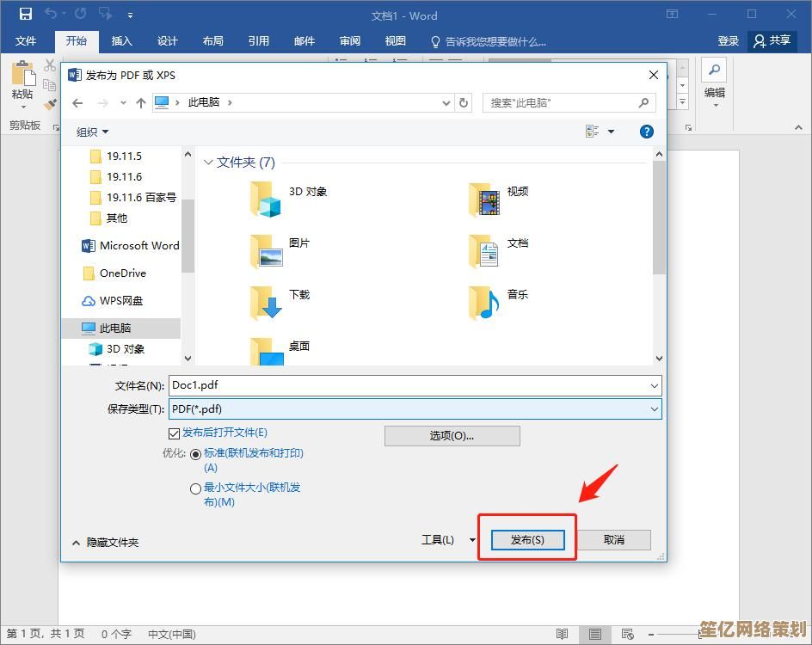
Task: Click the Forward arrow in the dialog
Action: click(102, 103)
